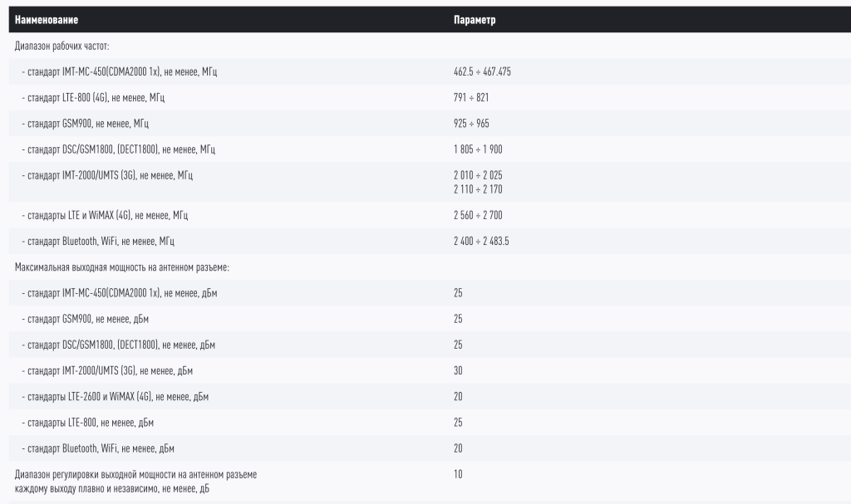Select the "925 ÷ 965" frequency value
Viewport: 851px width, 504px height.
470,124
